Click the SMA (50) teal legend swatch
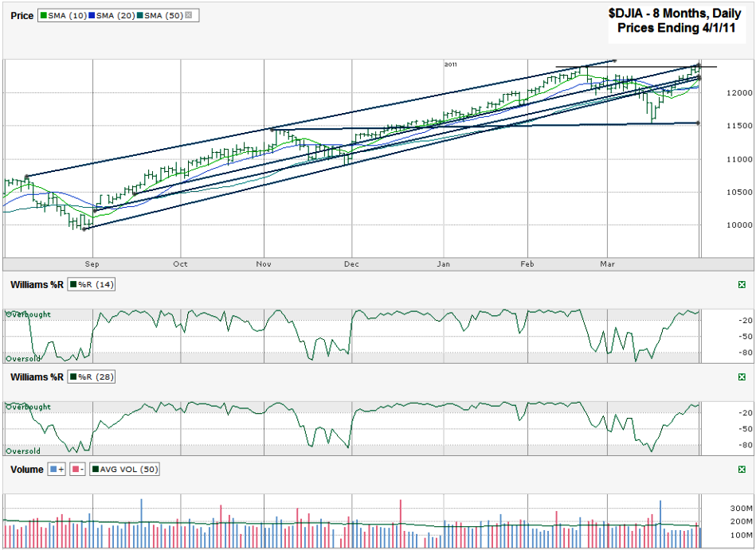The width and height of the screenshot is (756, 550). pyautogui.click(x=140, y=15)
